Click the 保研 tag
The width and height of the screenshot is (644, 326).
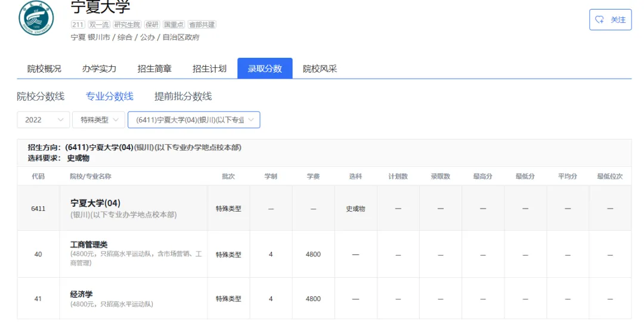pos(152,24)
